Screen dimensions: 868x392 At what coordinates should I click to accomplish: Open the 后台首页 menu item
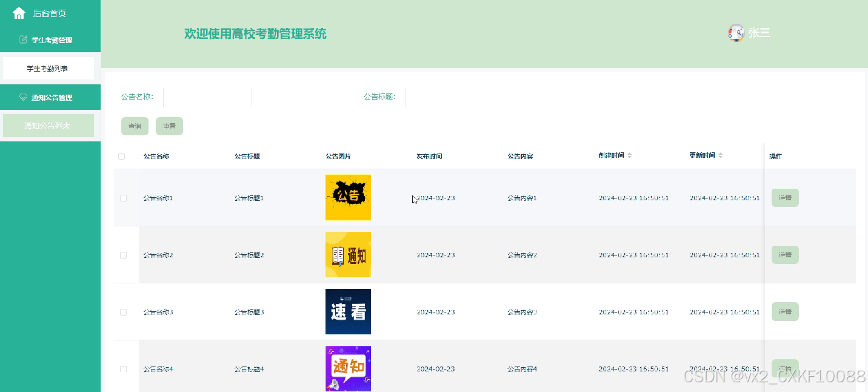click(50, 13)
